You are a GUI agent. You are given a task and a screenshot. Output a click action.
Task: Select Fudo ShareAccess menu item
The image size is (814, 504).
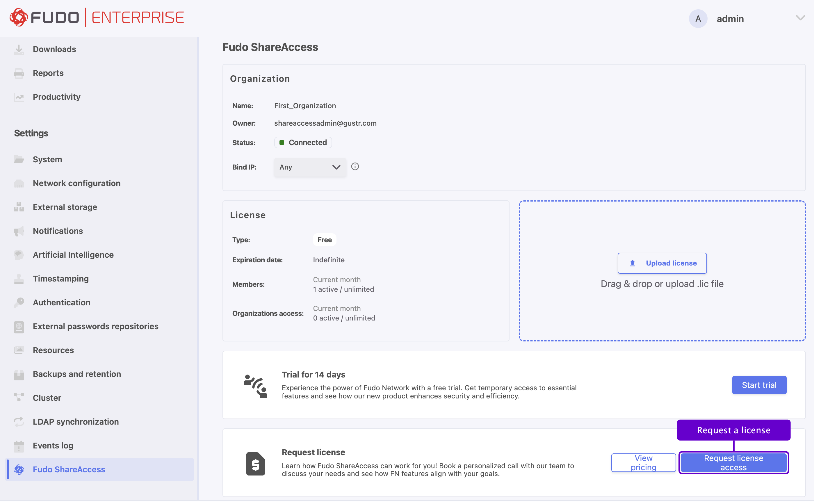pos(100,470)
